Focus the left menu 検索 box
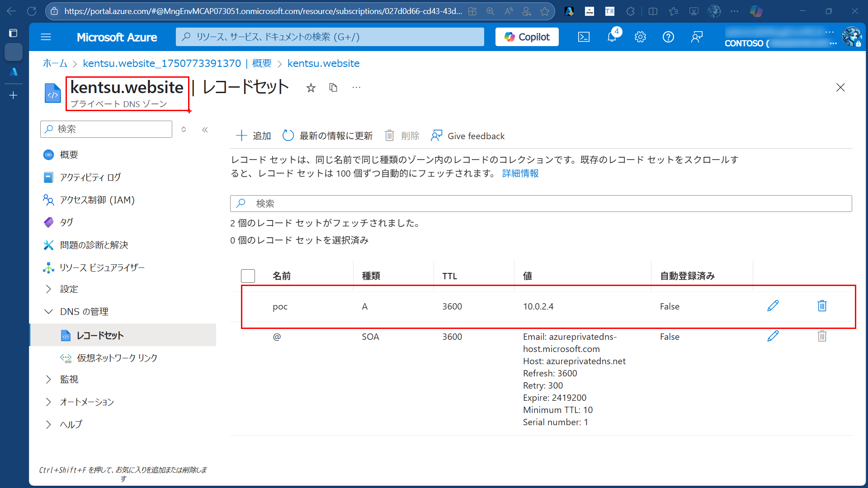Screen dimensions: 868x488 point(106,129)
